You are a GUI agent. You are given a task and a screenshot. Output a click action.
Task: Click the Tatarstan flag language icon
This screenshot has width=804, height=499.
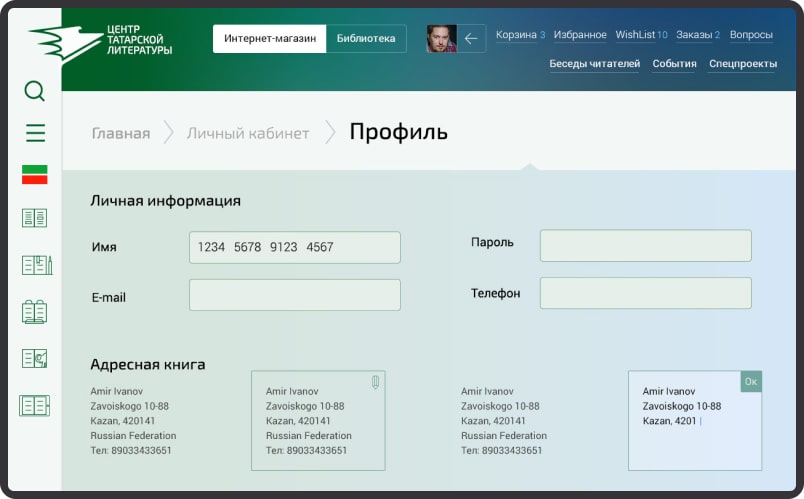tap(35, 175)
